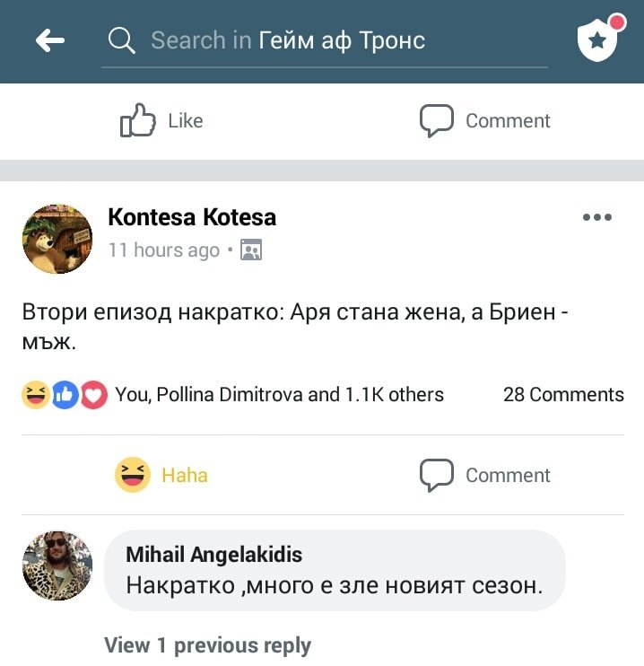
Task: Show the 28 Comments list
Action: pyautogui.click(x=563, y=395)
